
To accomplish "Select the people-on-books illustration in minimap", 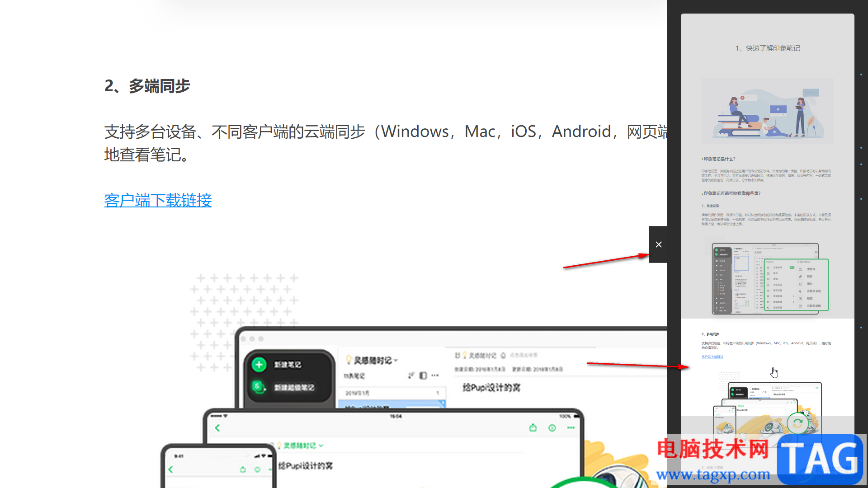I will 767,111.
